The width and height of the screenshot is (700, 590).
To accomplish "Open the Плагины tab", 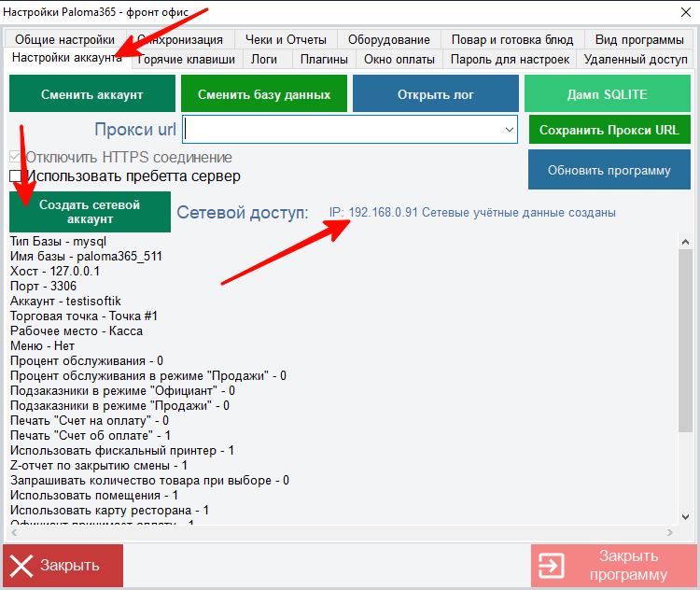I will (x=324, y=59).
